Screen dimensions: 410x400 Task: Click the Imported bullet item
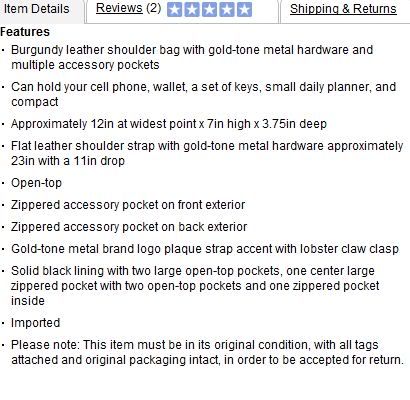[36, 323]
